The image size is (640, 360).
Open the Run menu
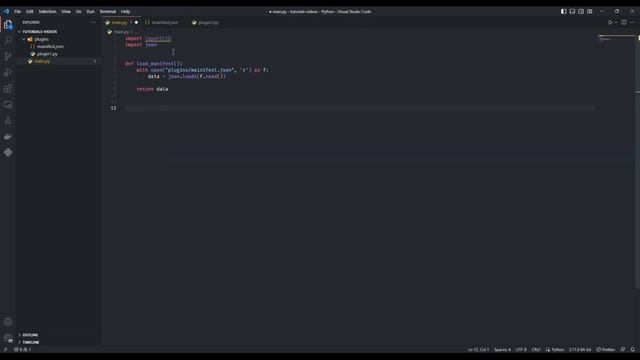tap(90, 11)
